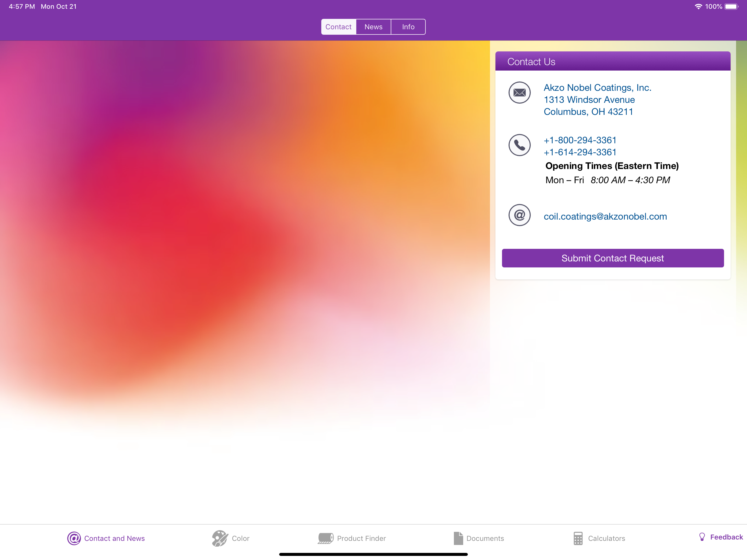
Task: Tap the Opening Times (Eastern Time) text
Action: 612,166
